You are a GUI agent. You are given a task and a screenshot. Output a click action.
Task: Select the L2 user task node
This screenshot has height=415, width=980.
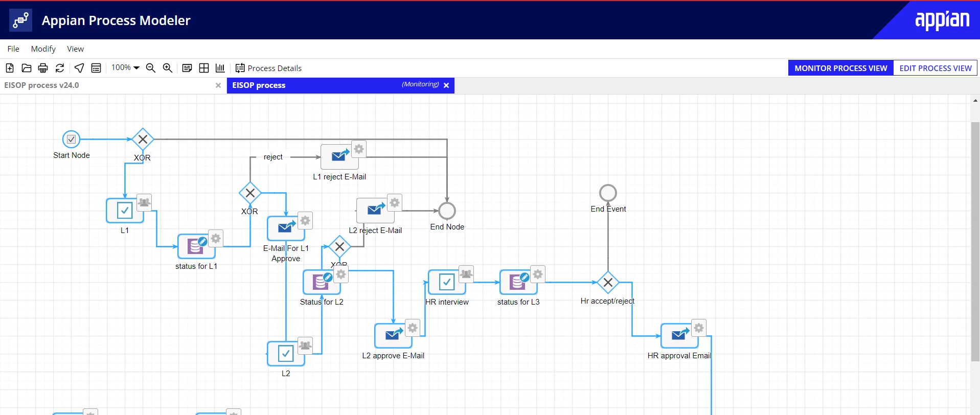286,354
